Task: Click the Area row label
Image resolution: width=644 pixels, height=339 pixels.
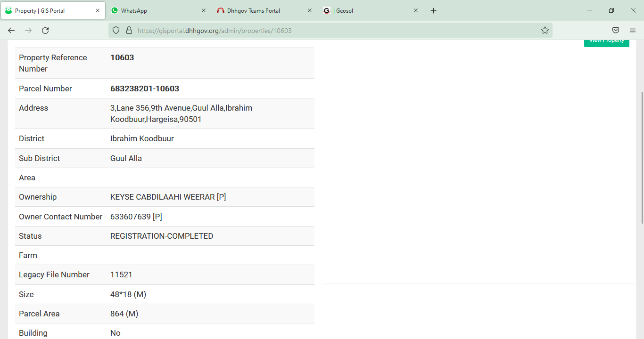Action: 27,178
